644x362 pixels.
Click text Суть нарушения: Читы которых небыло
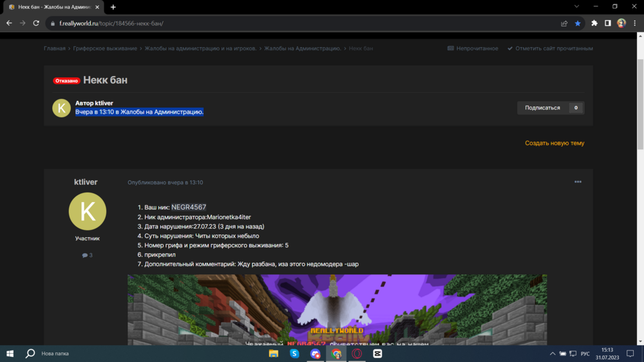(x=202, y=236)
